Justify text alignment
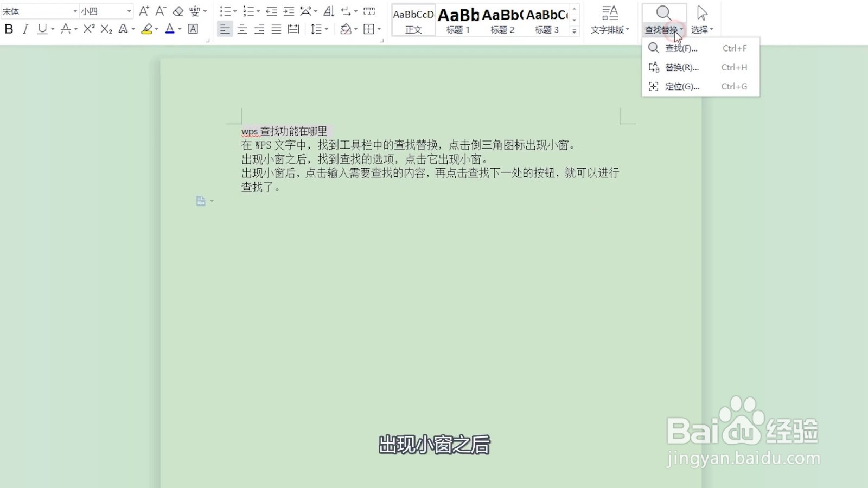Viewport: 868px width, 488px height. click(x=276, y=29)
